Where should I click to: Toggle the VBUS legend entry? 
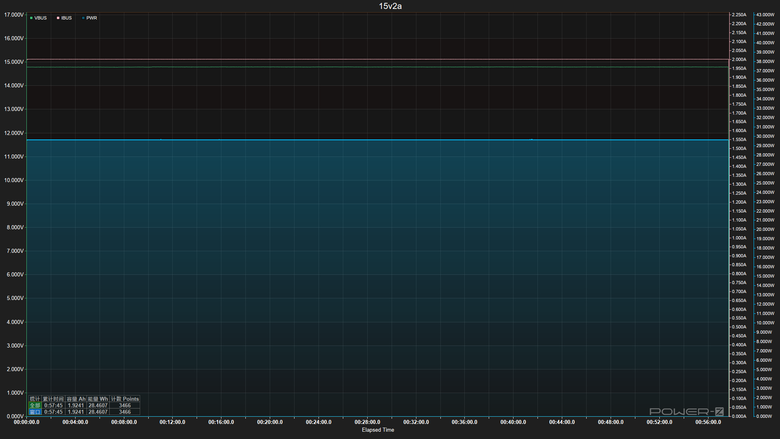click(38, 18)
